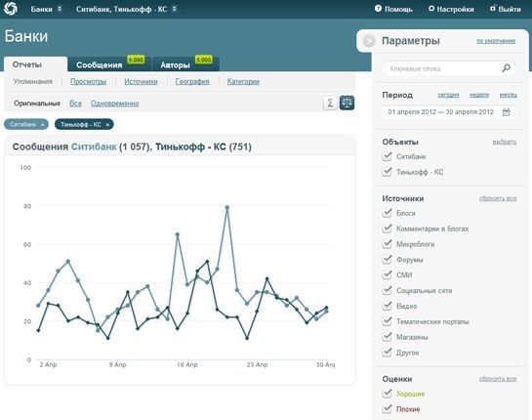This screenshot has width=532, height=420.
Task: Switch to the Авторы tab
Action: [x=175, y=65]
